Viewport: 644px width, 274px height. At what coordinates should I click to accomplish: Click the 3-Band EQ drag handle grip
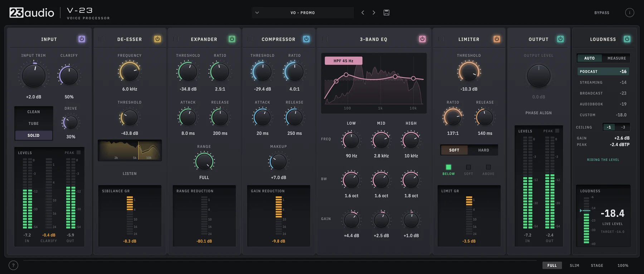coord(325,39)
